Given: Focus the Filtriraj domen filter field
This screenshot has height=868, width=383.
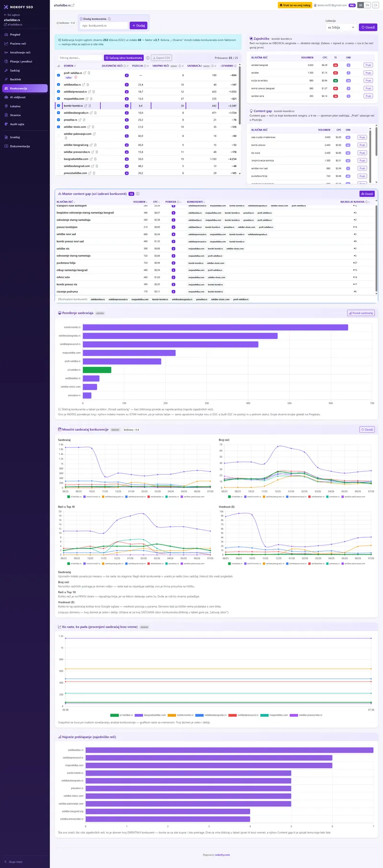Looking at the screenshot, I should coord(79,58).
